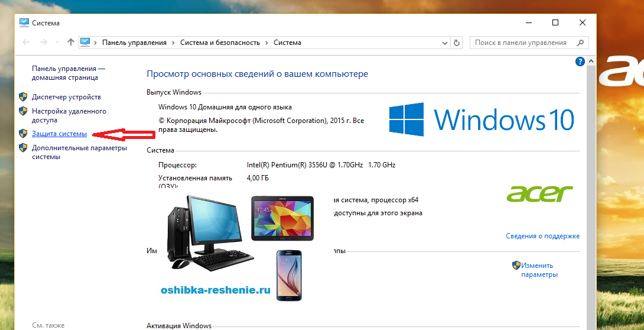Image resolution: width=644 pixels, height=330 pixels.
Task: Go up one level with Up arrow
Action: tap(71, 43)
